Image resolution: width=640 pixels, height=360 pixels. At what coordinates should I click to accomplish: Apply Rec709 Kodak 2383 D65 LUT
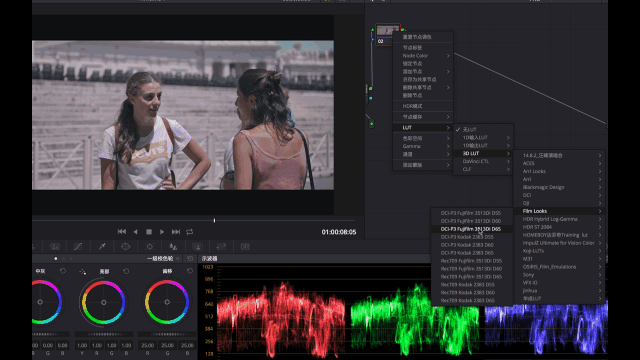tap(472, 300)
